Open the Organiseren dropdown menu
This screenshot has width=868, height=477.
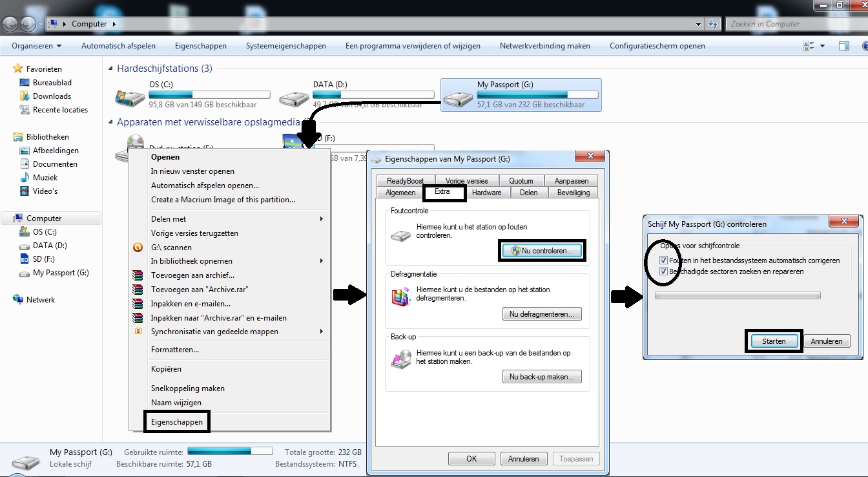coord(37,46)
